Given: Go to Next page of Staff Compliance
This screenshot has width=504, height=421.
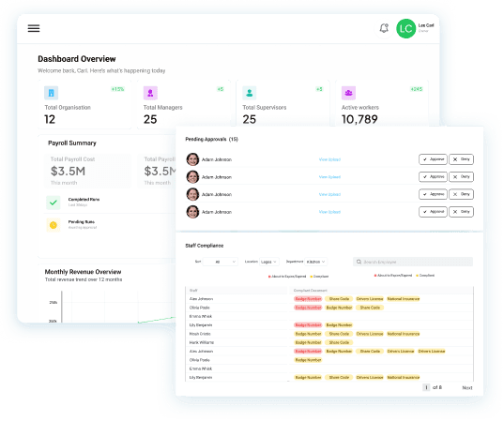Looking at the screenshot, I should [467, 388].
